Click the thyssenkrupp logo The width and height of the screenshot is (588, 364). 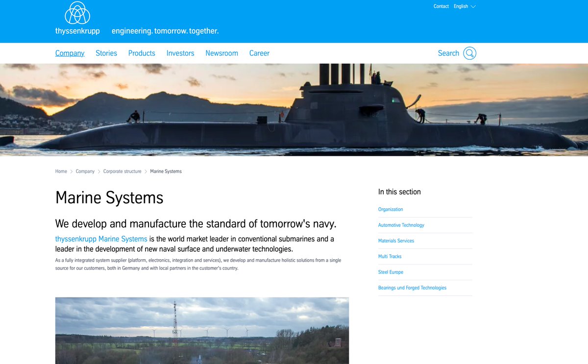point(77,18)
